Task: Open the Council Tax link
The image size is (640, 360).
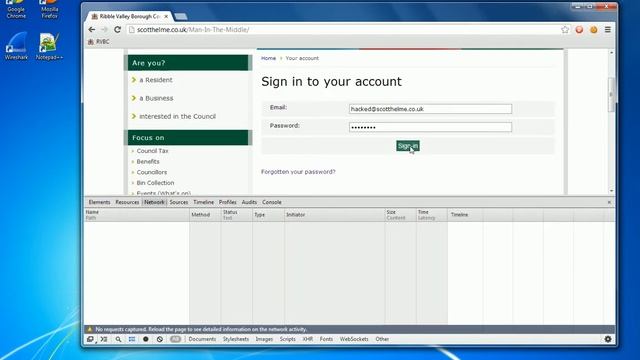Action: pos(152,151)
